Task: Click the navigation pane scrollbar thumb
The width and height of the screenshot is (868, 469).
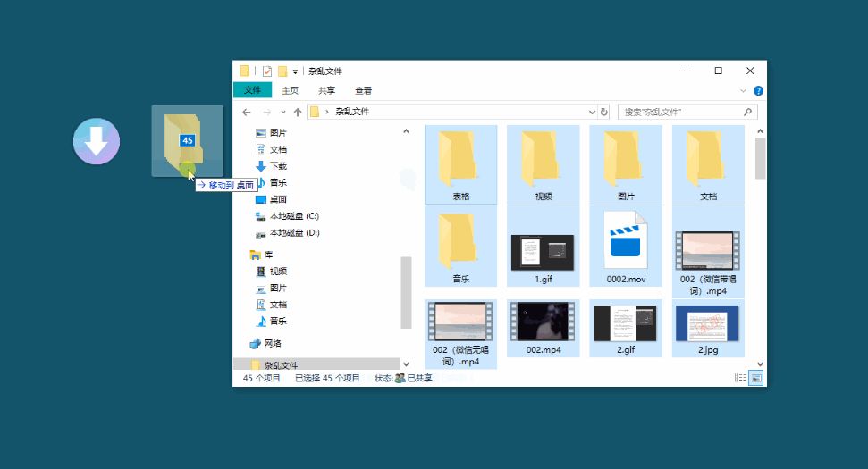Action: (406, 293)
